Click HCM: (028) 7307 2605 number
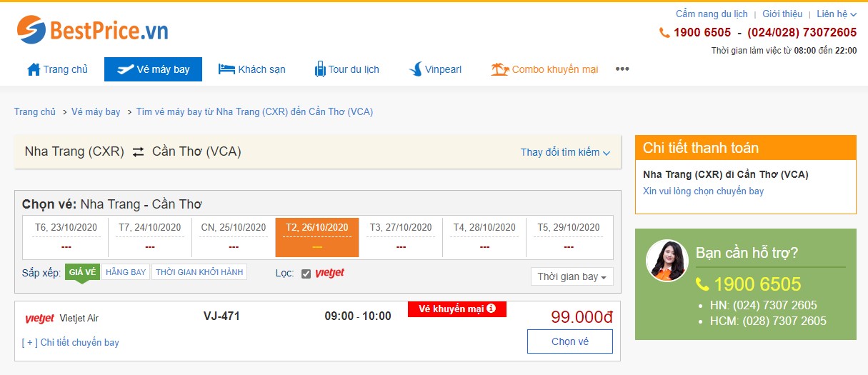Screen dimensions: 868x375 [768, 321]
